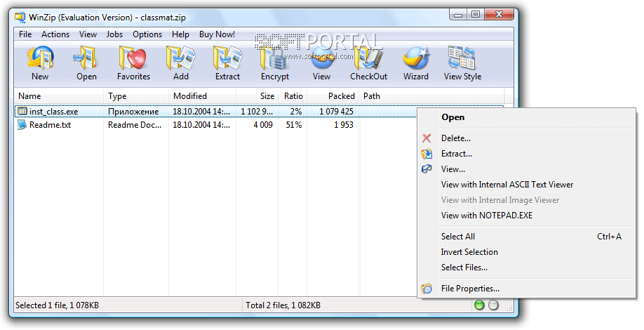Open the Help menu
This screenshot has height=330, width=644.
click(x=180, y=34)
